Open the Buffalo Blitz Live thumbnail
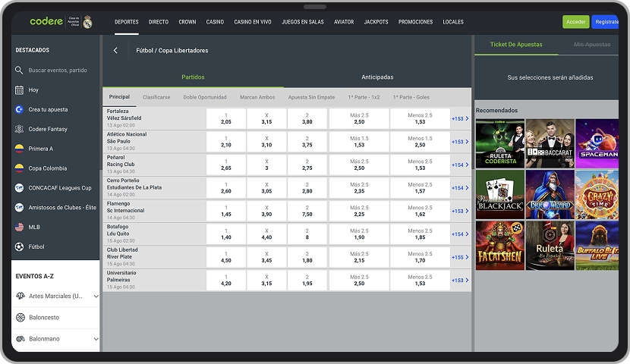The width and height of the screenshot is (630, 364). tap(597, 245)
